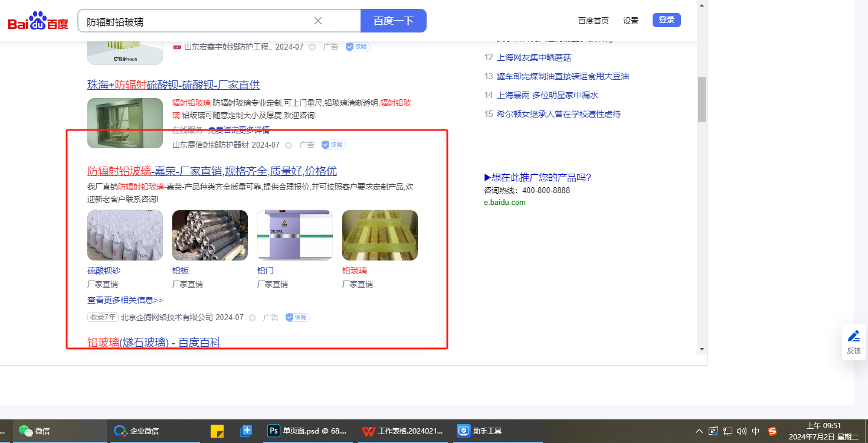Click the scrollbar down arrow
The height and width of the screenshot is (443, 868).
(702, 348)
